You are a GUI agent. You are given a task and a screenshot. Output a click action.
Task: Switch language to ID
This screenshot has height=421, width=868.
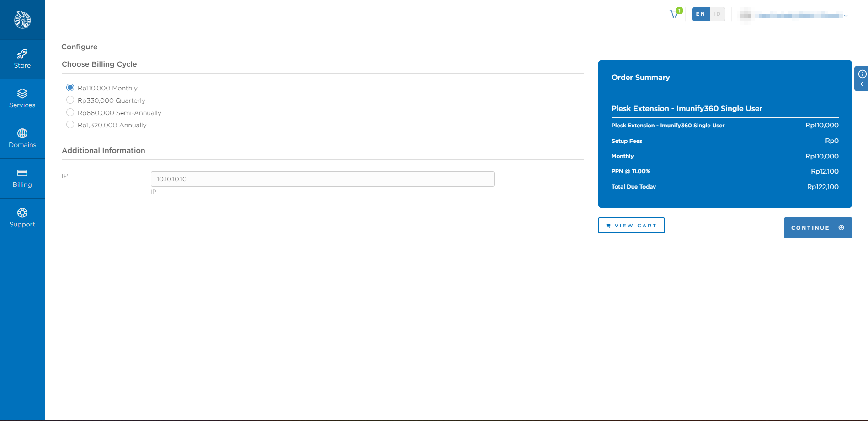(717, 14)
